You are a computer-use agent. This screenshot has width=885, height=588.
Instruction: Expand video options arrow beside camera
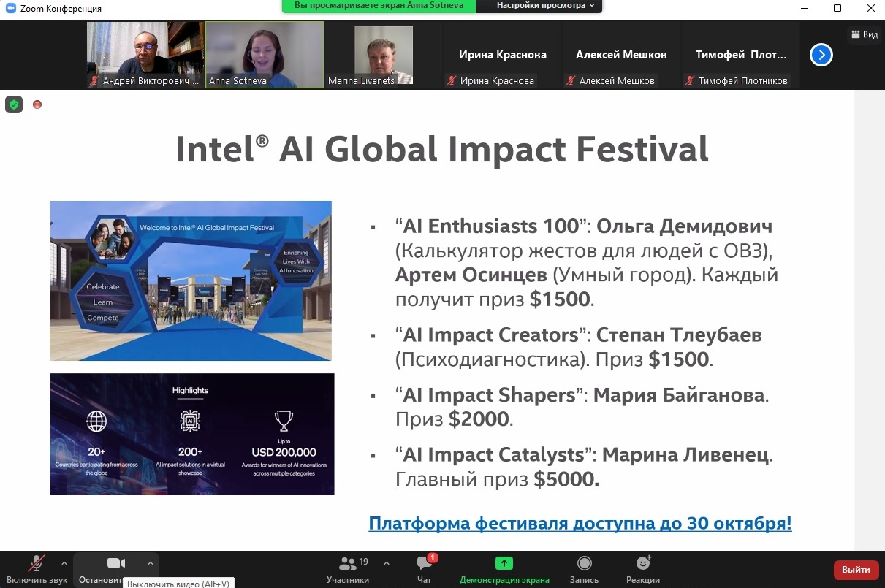150,563
